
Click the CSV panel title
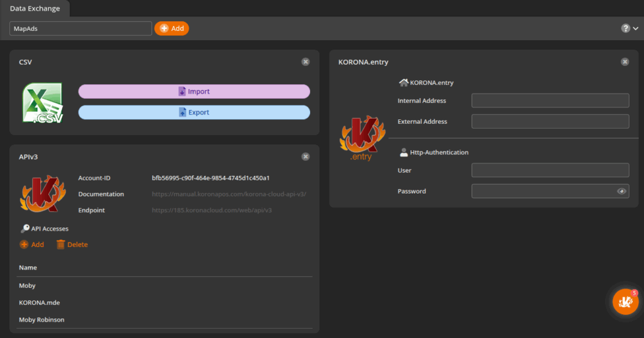[25, 62]
